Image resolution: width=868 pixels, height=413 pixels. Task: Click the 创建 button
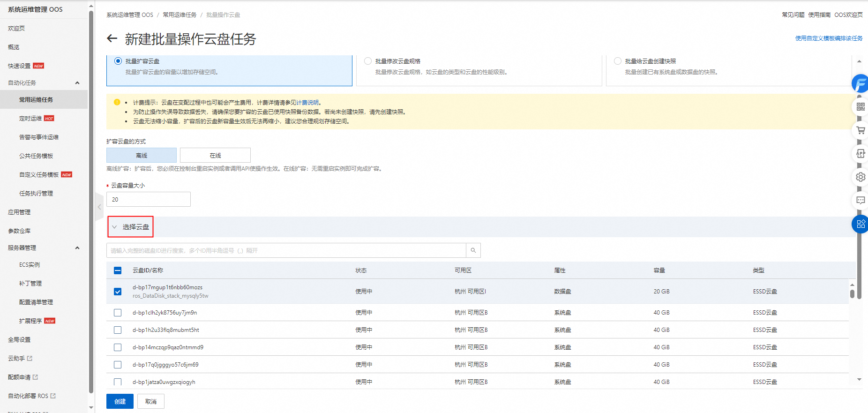coord(120,401)
